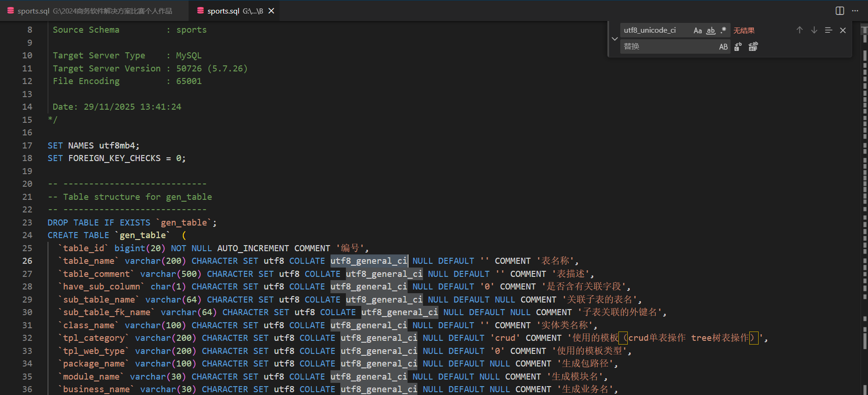Screen dimensions: 868x395
Task: Click the Replace All icon
Action: [x=753, y=47]
